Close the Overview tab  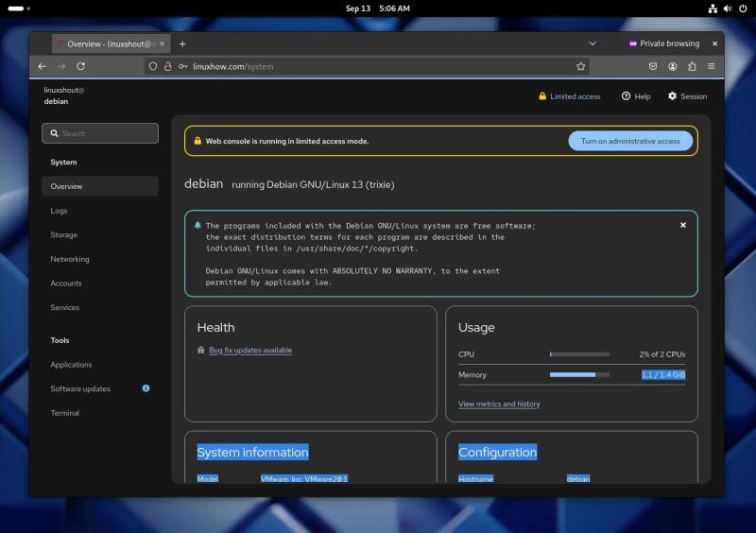pos(162,43)
